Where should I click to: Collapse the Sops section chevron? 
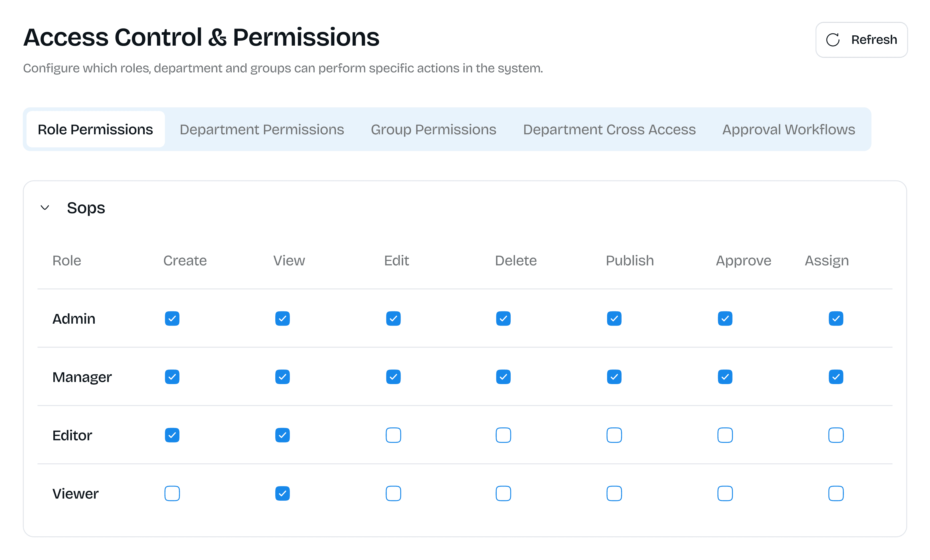[x=45, y=208]
